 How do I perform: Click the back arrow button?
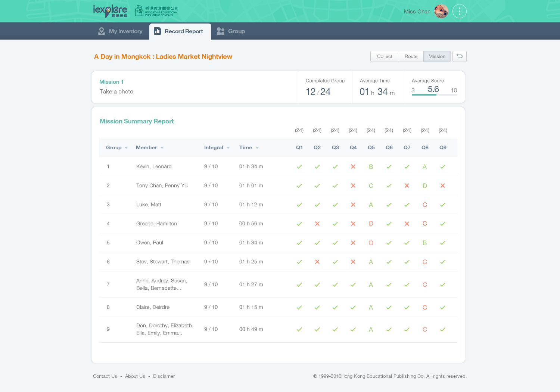(459, 56)
